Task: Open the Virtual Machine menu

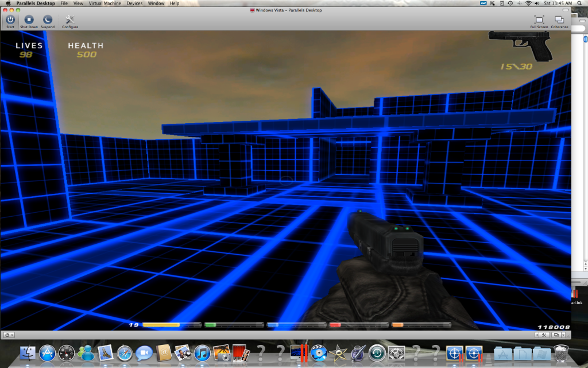Action: [105, 3]
